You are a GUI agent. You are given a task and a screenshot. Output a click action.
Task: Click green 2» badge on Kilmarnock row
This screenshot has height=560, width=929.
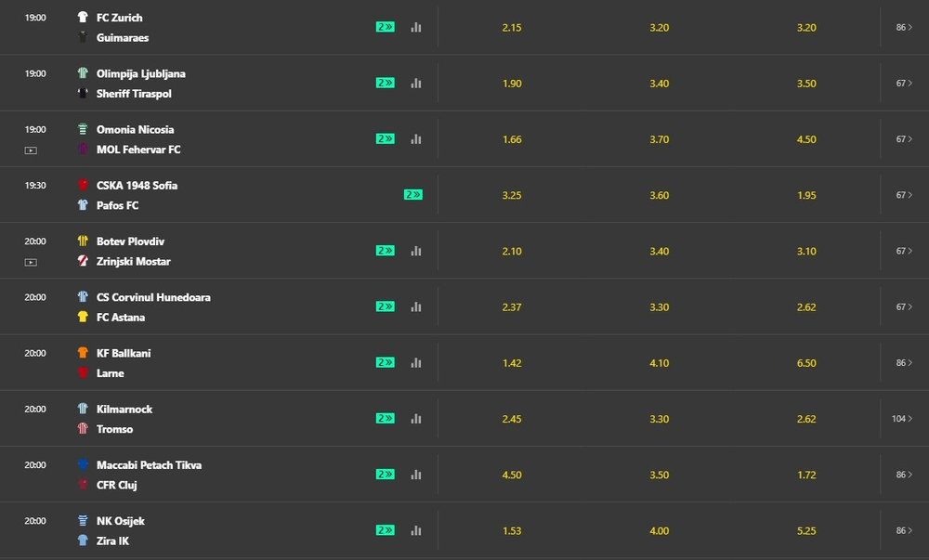click(x=385, y=418)
